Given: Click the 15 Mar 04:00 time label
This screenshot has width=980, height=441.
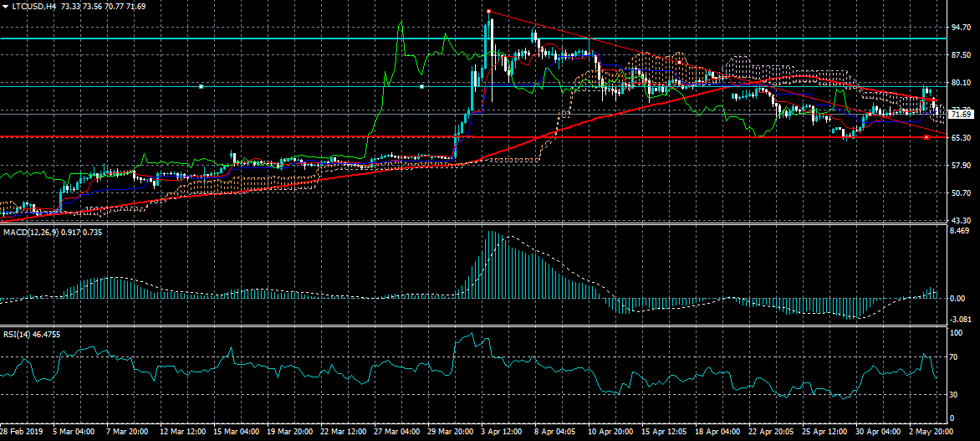Looking at the screenshot, I should pyautogui.click(x=237, y=433).
